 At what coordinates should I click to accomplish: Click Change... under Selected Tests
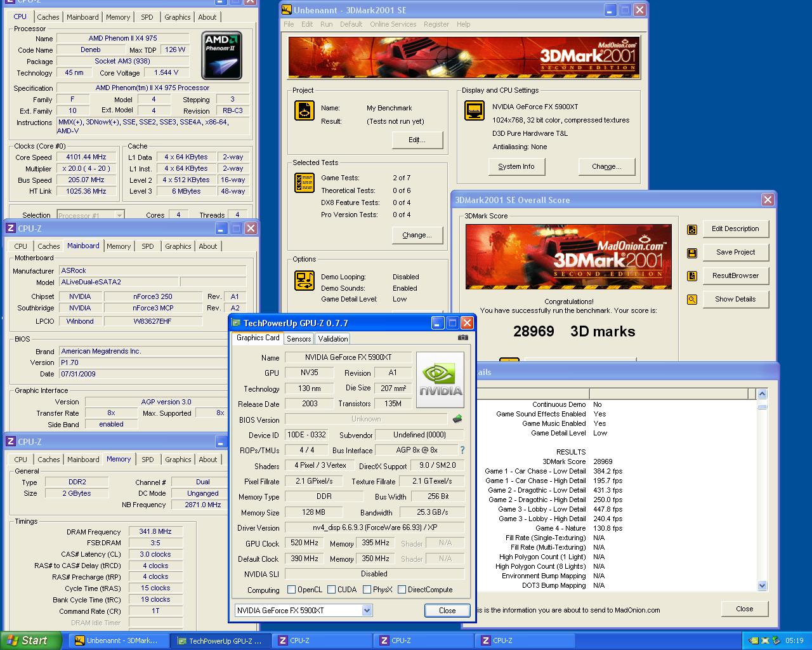pyautogui.click(x=417, y=235)
